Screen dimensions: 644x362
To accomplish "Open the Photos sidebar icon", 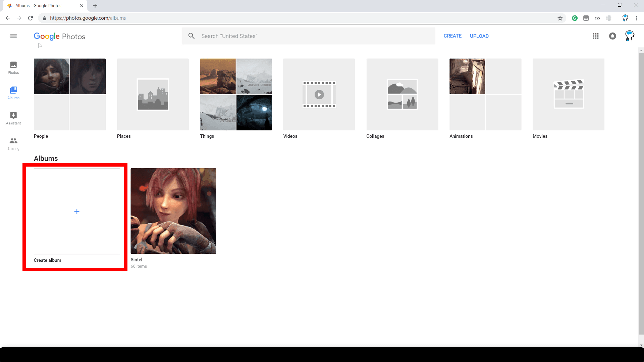I will coord(13,67).
